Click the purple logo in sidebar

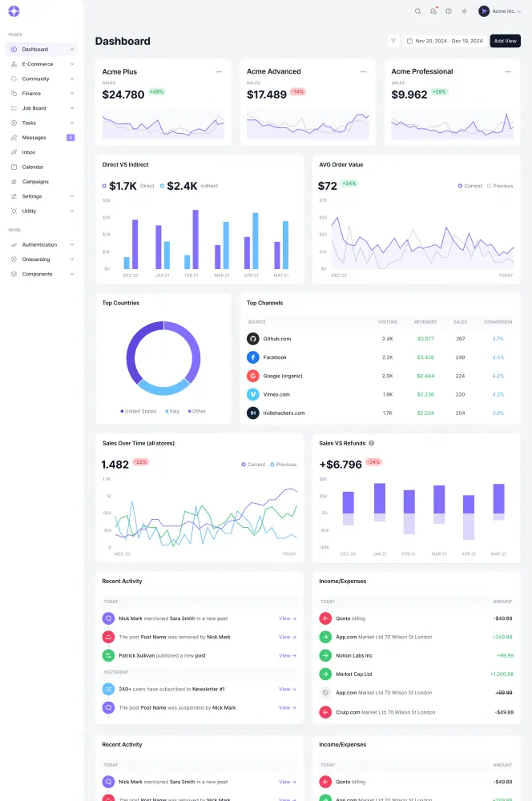coord(14,11)
